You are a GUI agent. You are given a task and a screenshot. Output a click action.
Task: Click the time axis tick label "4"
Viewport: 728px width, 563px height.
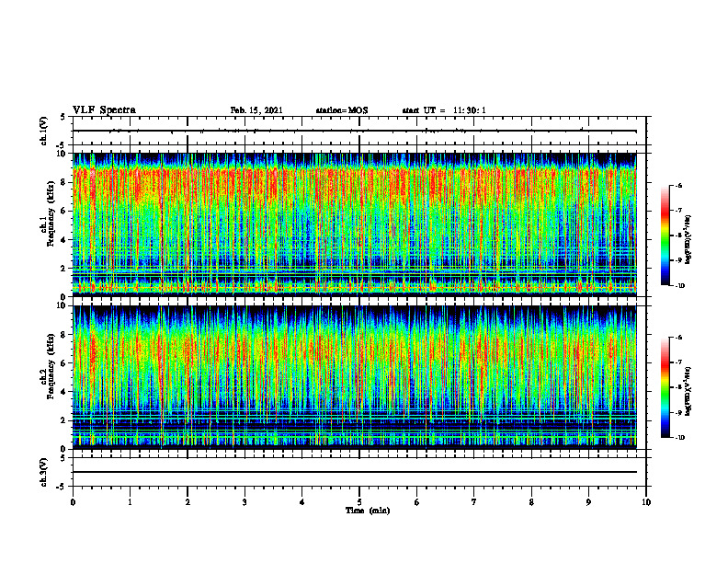(x=302, y=502)
